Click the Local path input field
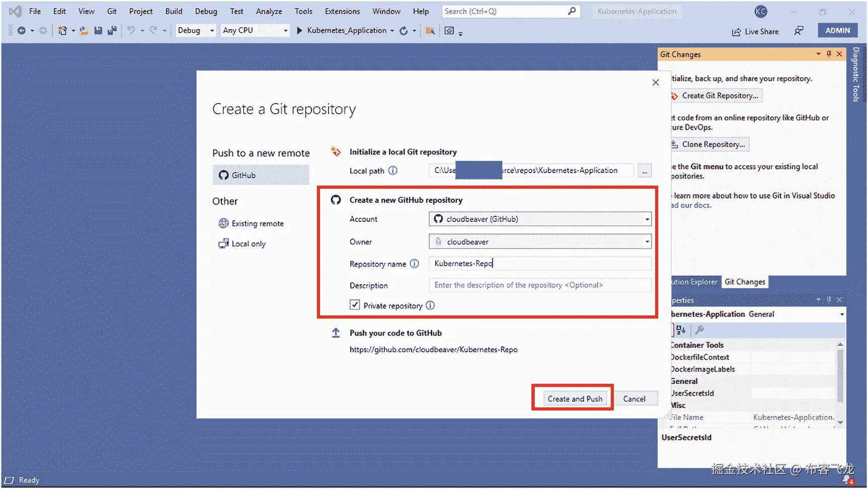The image size is (868, 489). [531, 171]
